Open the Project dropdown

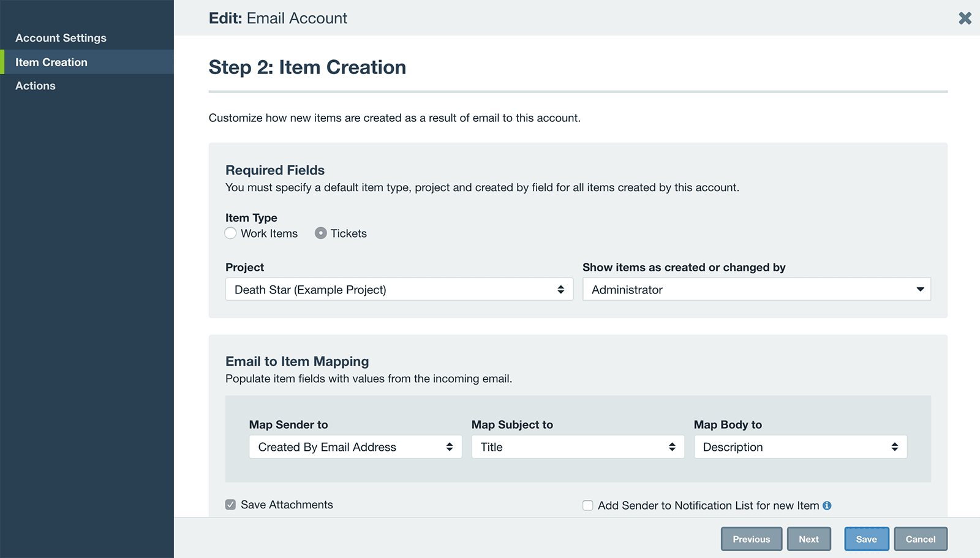399,289
